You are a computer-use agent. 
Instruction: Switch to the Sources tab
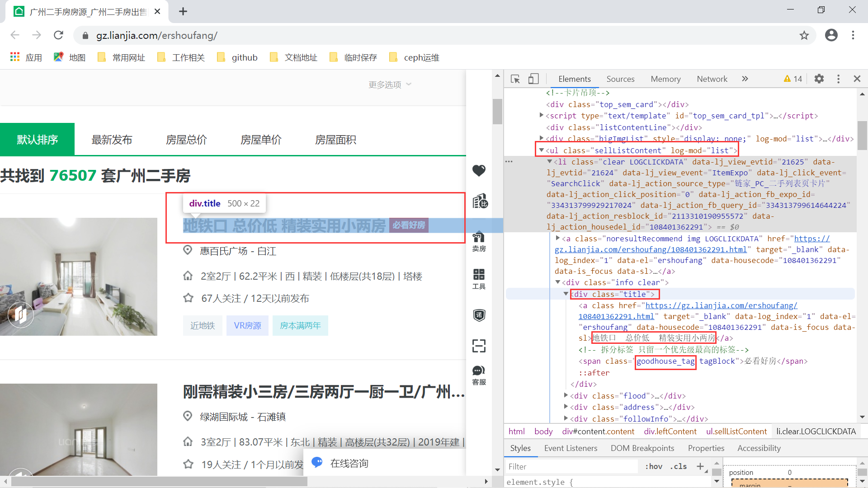(620, 79)
